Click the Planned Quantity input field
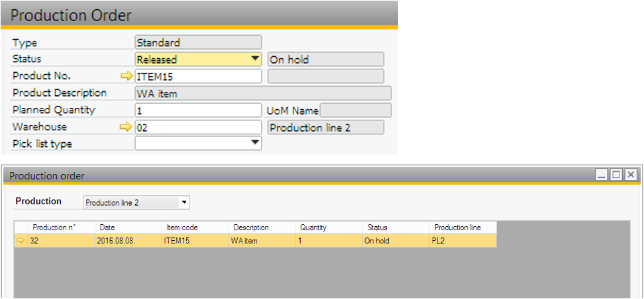 (x=197, y=110)
